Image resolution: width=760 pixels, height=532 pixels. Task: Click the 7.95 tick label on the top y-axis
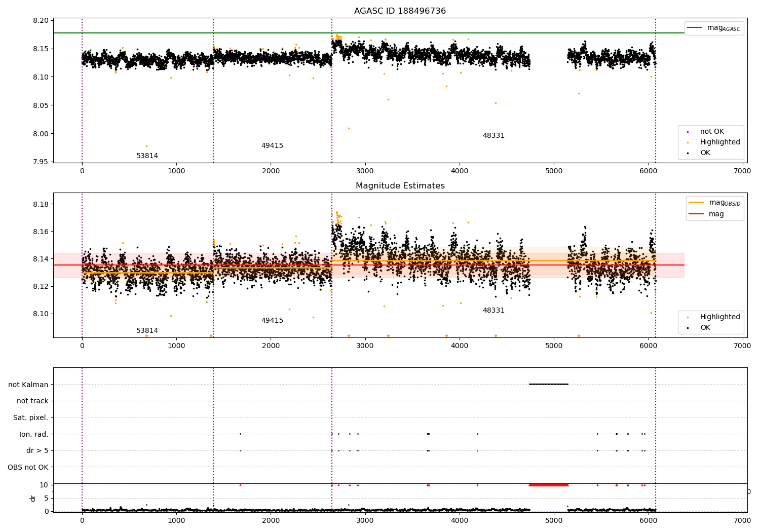coord(41,162)
